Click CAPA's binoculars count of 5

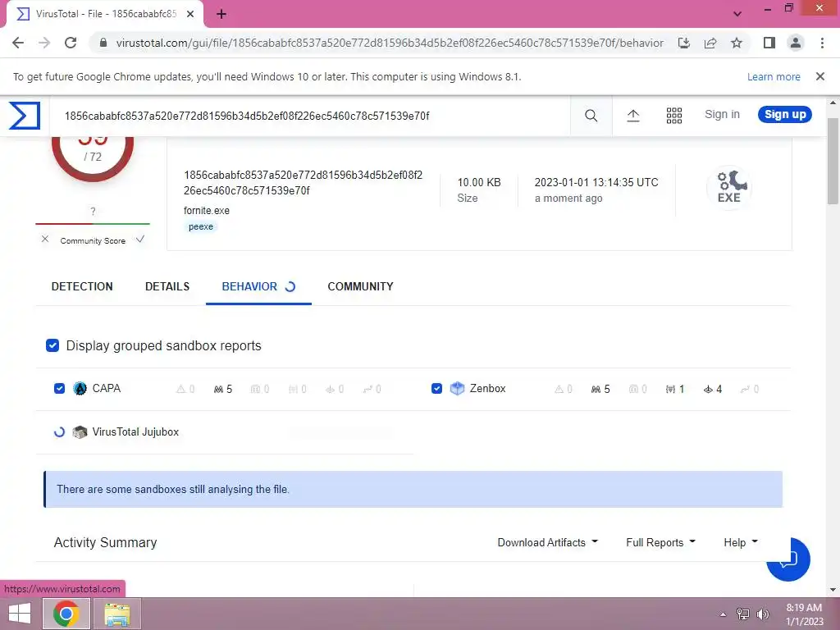point(223,389)
